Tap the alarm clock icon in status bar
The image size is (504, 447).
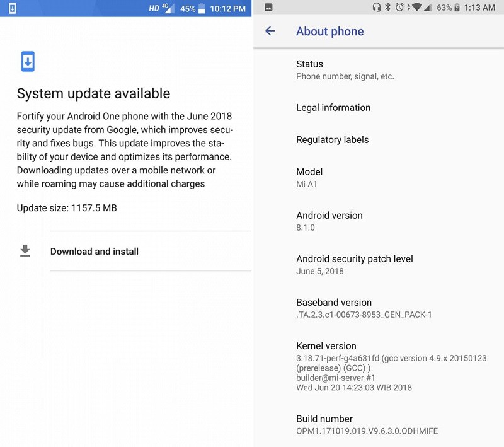point(399,7)
